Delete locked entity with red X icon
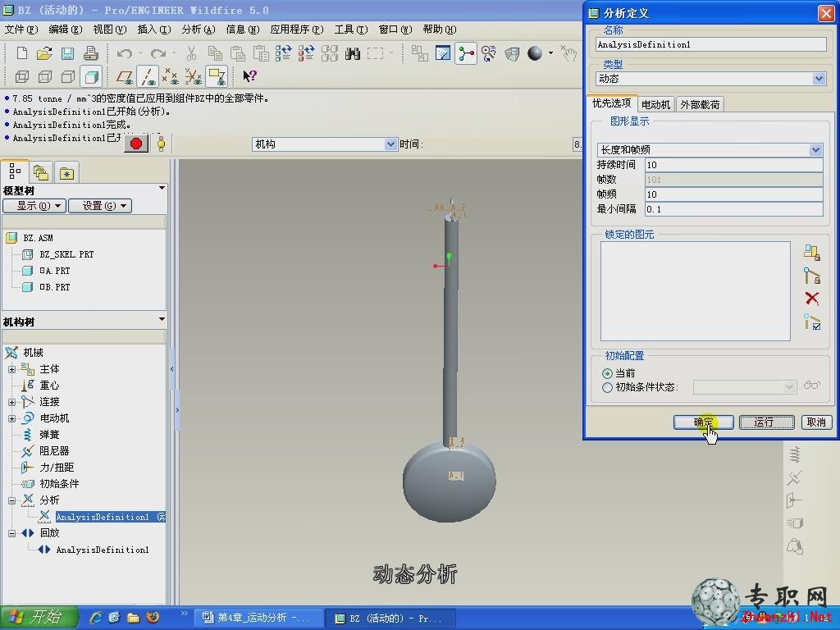This screenshot has height=630, width=840. click(x=811, y=298)
